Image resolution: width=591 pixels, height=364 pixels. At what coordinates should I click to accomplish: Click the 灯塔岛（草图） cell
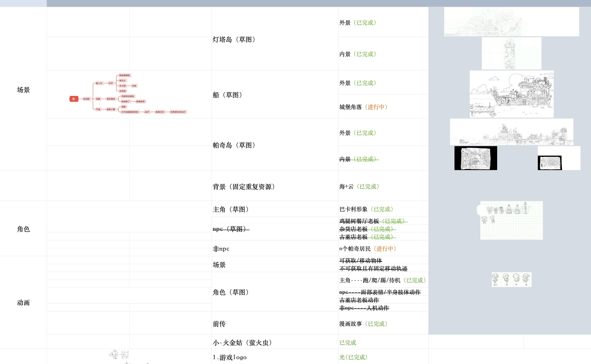(275, 39)
